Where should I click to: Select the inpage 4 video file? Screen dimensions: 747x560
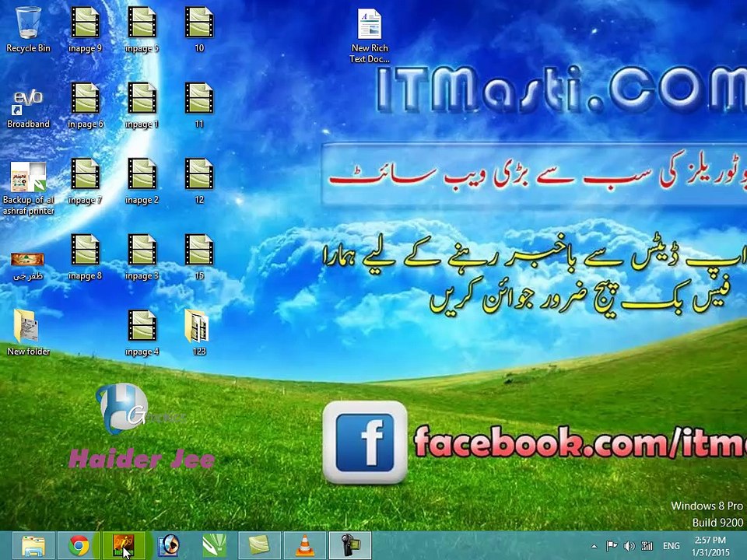point(142,332)
